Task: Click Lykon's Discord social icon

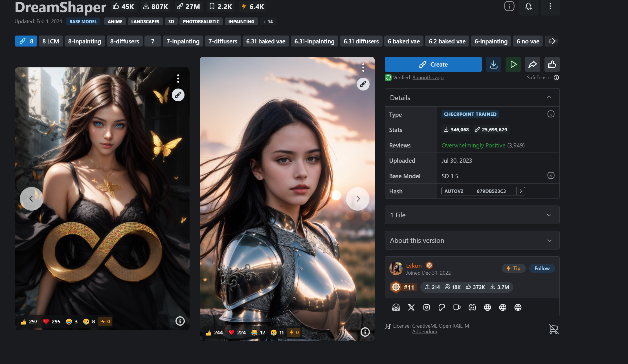Action: click(x=472, y=307)
